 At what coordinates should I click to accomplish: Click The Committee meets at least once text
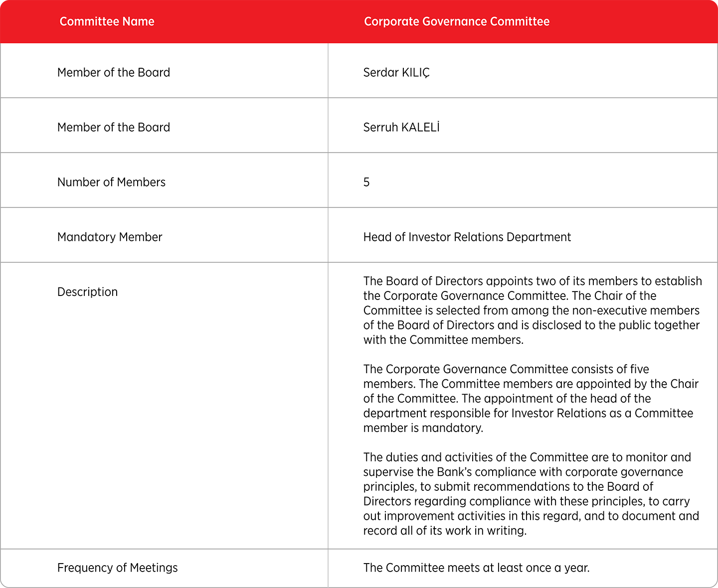(x=476, y=568)
